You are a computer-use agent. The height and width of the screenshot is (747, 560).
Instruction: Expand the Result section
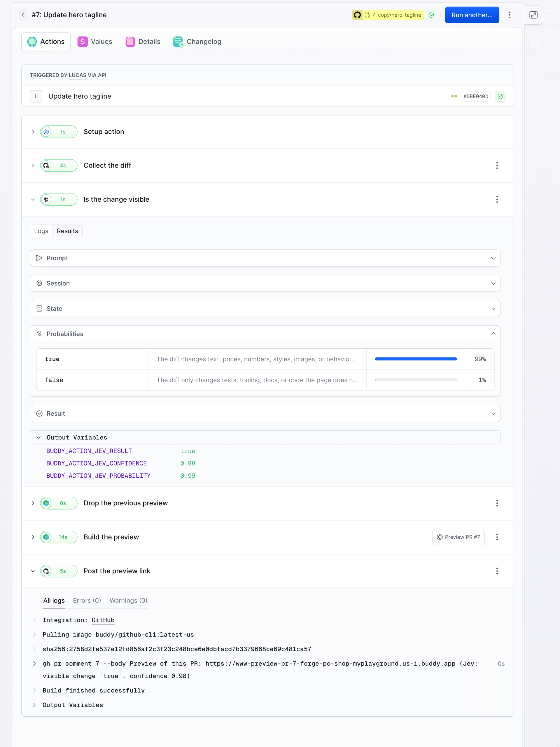(x=493, y=414)
